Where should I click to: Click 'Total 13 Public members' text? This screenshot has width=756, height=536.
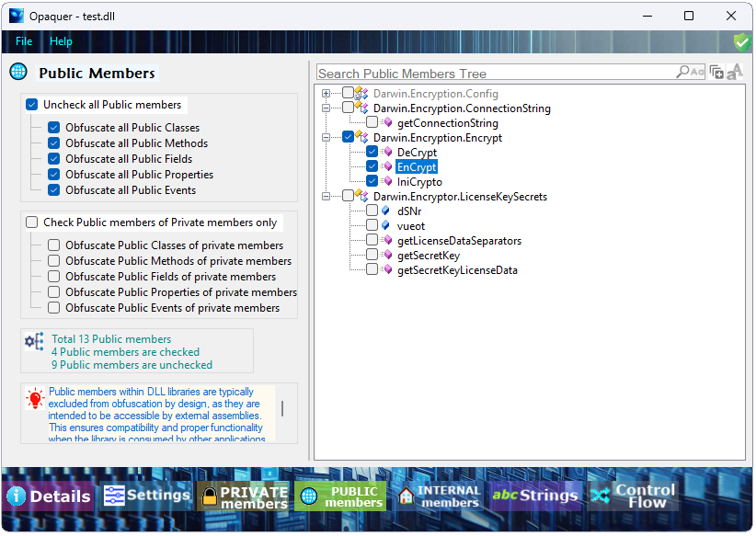[111, 339]
